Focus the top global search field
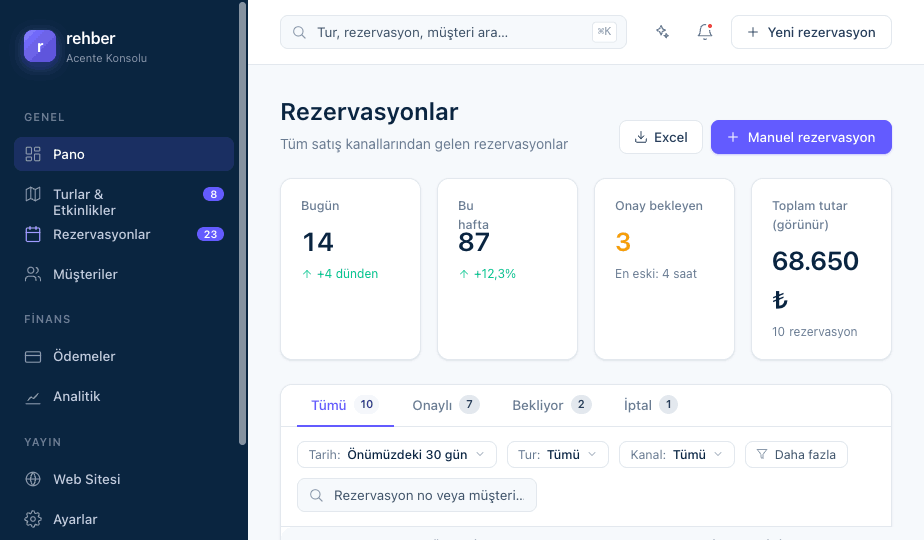Image resolution: width=924 pixels, height=540 pixels. (453, 32)
